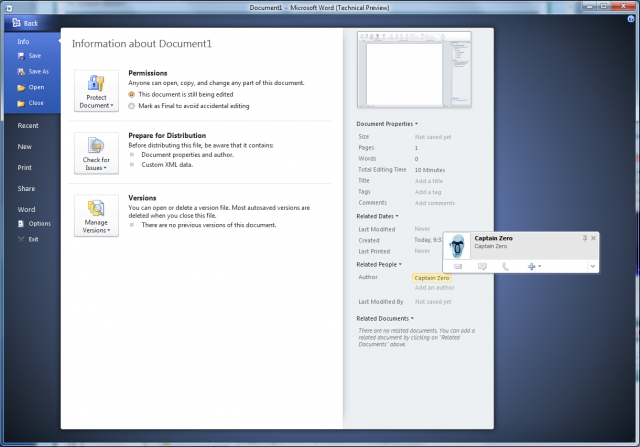
Task: Click Captain Zero's avatar picture
Action: point(457,246)
